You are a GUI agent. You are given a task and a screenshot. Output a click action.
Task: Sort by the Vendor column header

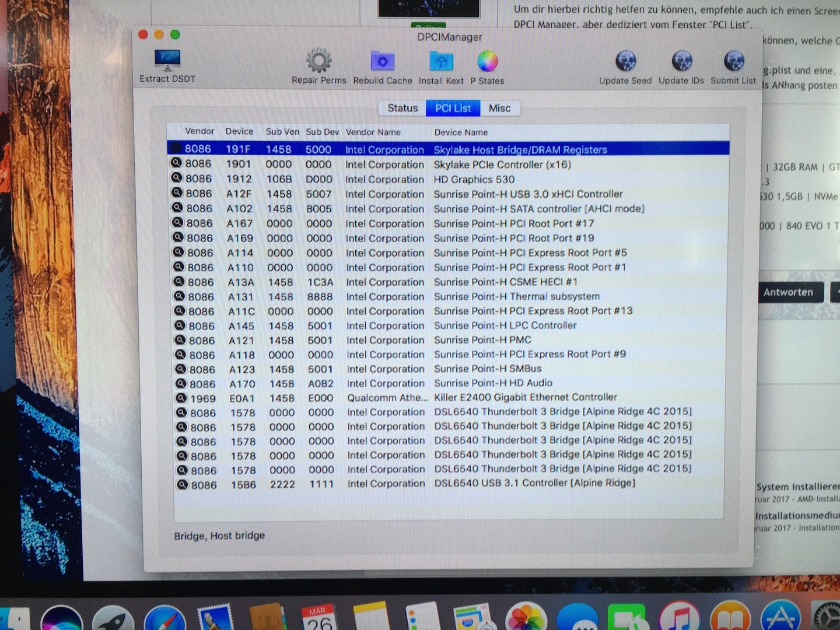pos(199,131)
